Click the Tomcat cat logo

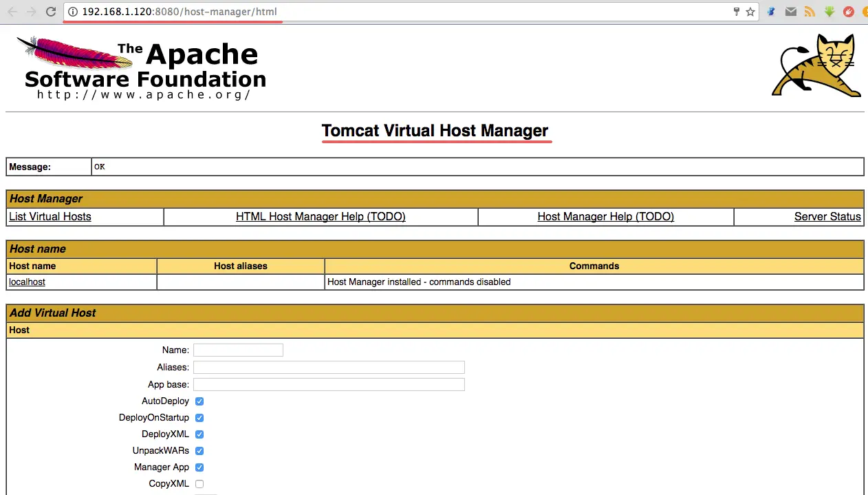[x=816, y=65]
